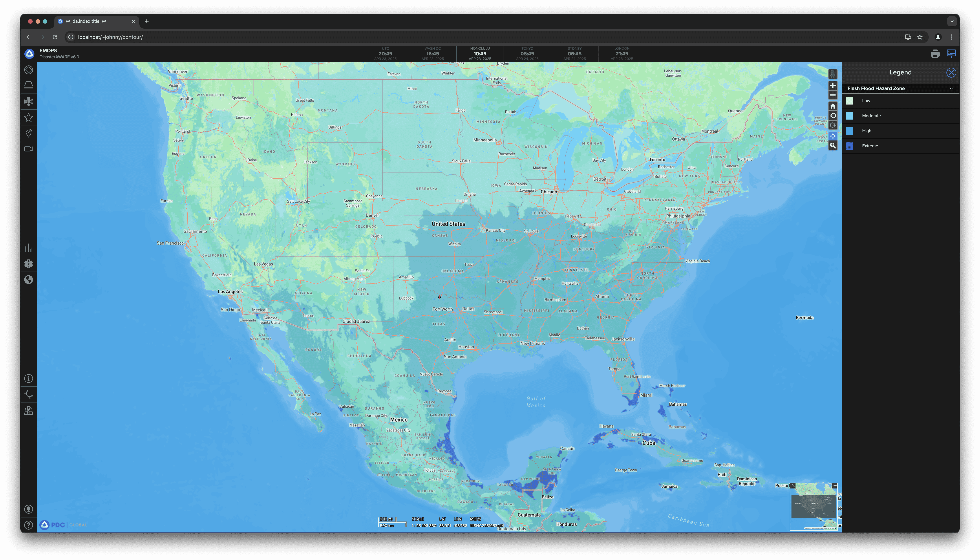Expand overview map with arrow button

coord(793,486)
